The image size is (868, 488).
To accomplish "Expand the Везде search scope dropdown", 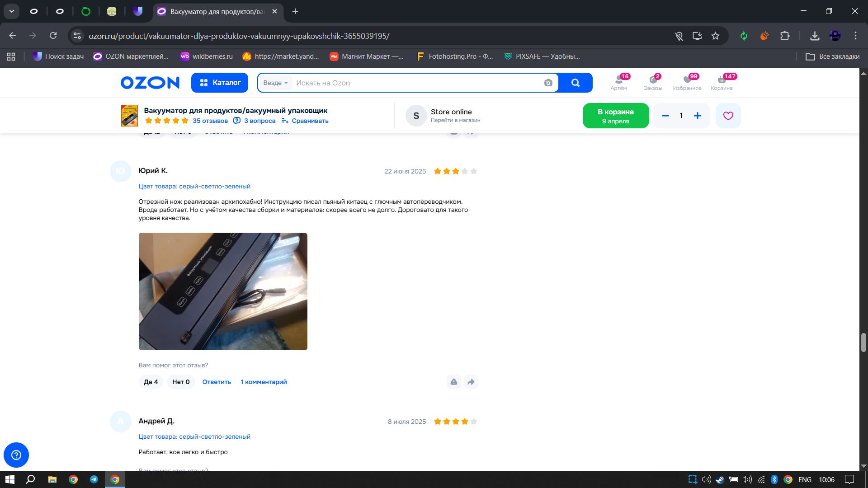I will (x=275, y=83).
